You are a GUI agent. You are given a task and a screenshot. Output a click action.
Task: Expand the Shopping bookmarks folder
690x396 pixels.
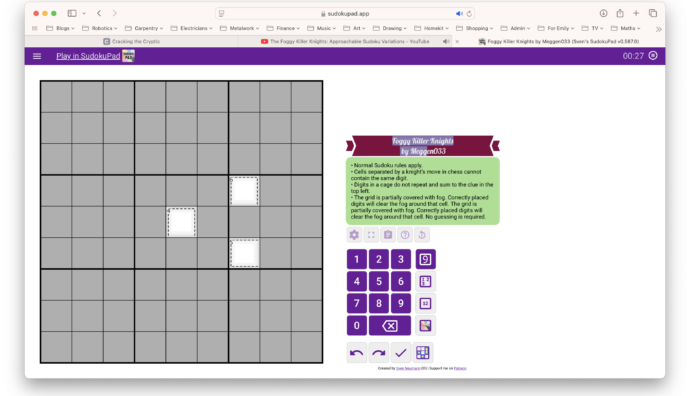click(474, 28)
